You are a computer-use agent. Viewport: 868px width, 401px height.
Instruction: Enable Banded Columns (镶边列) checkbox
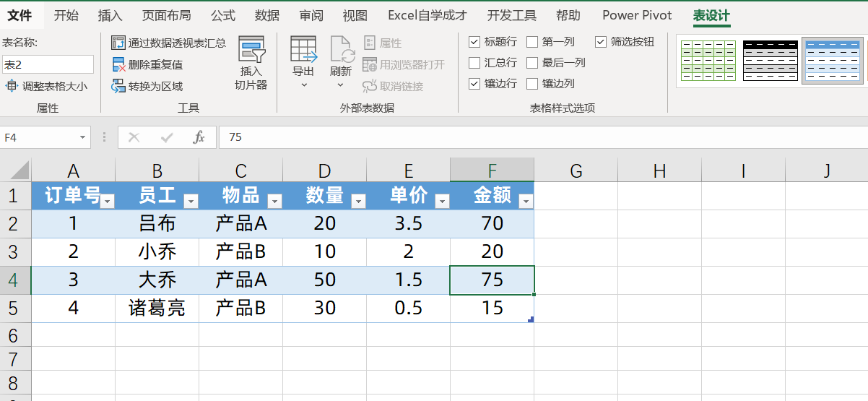[532, 84]
